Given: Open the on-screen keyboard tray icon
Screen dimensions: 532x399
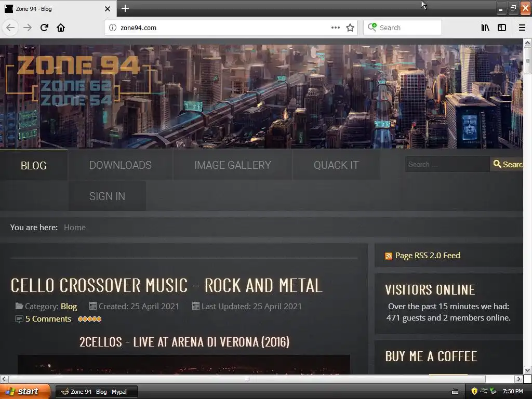Looking at the screenshot, I should pyautogui.click(x=455, y=392).
